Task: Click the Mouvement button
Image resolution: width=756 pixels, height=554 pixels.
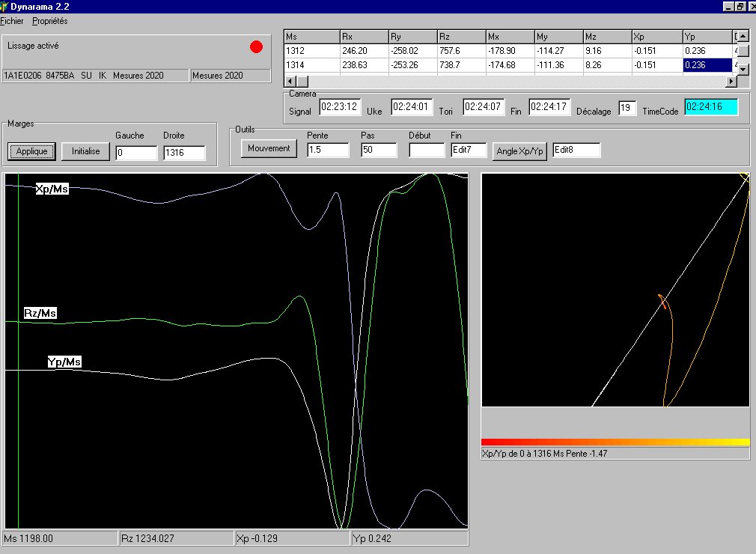Action: point(269,148)
